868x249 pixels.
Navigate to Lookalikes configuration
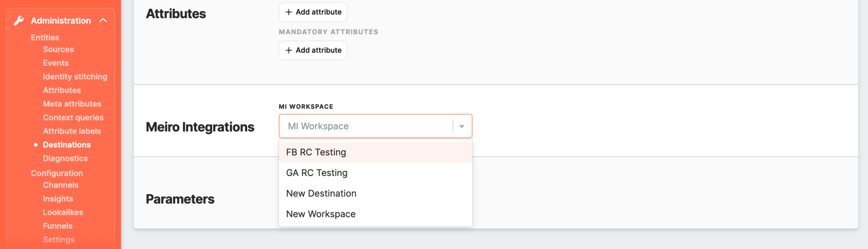tap(63, 212)
